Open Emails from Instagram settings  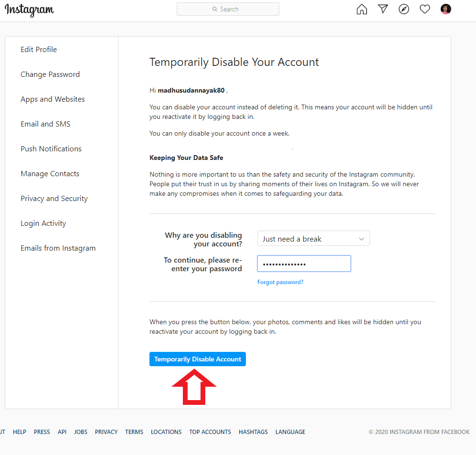pyautogui.click(x=58, y=248)
